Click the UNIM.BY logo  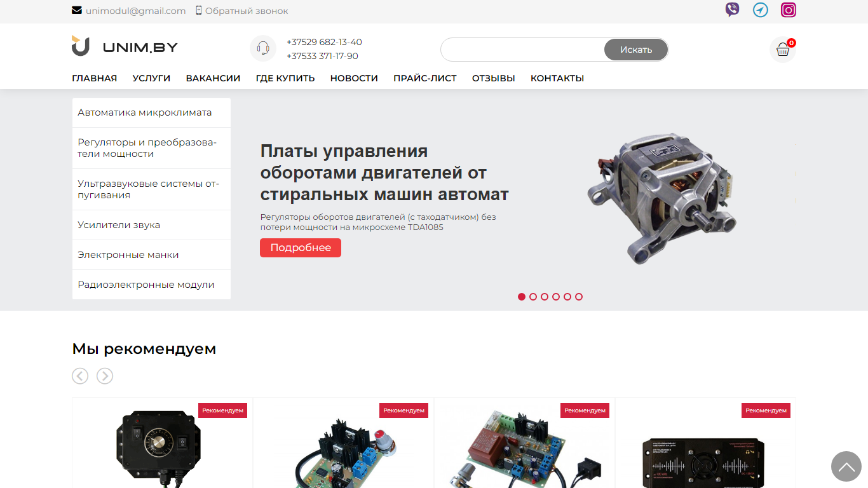point(125,46)
